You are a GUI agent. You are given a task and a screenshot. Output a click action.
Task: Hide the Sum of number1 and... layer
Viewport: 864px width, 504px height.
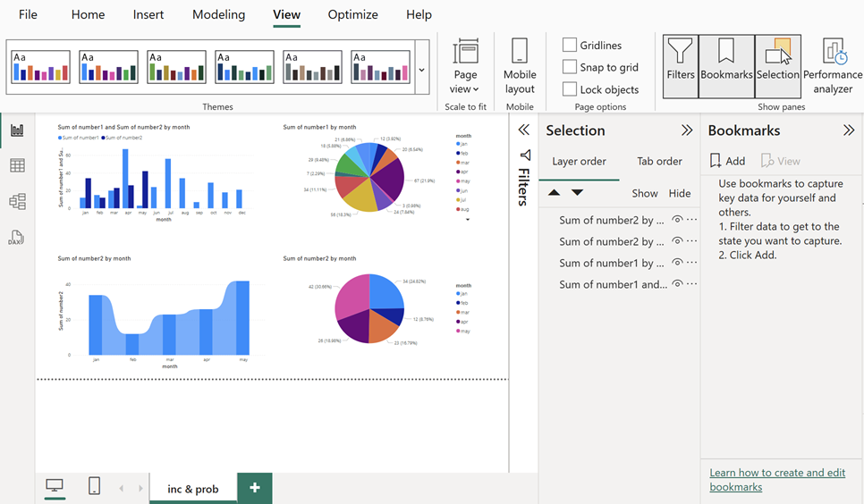coord(678,284)
